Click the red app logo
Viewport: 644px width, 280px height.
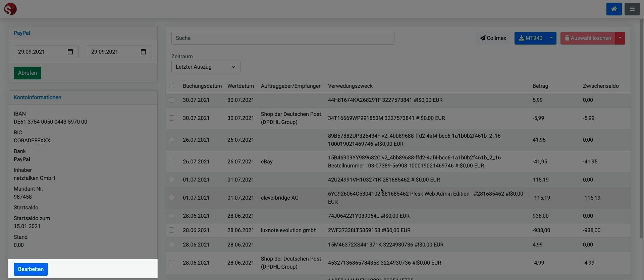click(10, 9)
